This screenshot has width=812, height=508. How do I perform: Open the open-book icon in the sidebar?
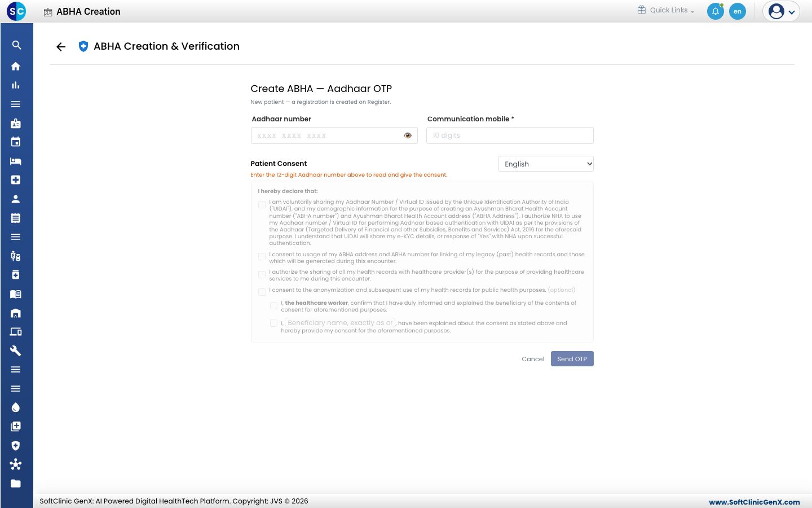click(x=16, y=294)
